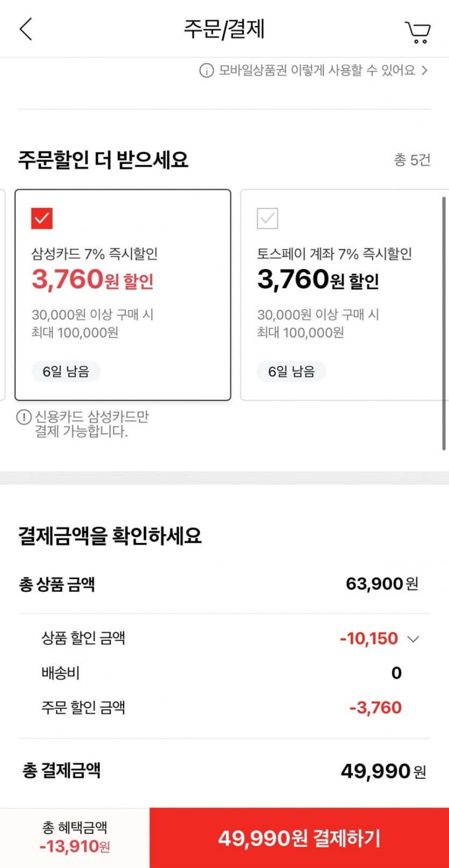
Task: Tap the 6일 남음 badge on 토스페이 coupon
Action: (x=291, y=371)
